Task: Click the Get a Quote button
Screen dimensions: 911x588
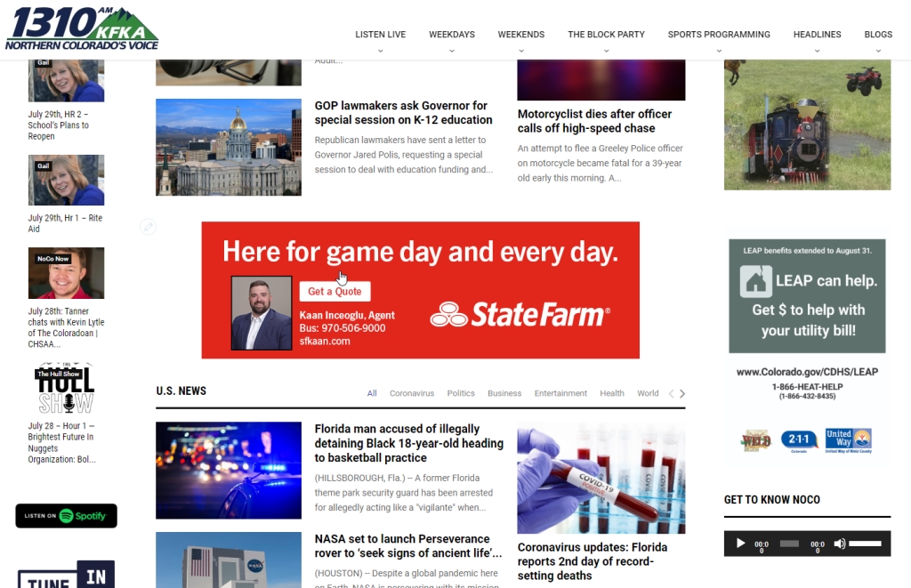Action: coord(335,292)
